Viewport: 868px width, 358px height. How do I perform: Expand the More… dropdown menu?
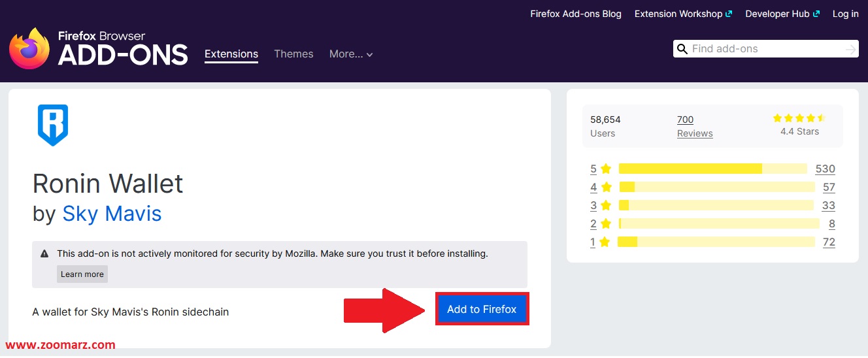351,54
